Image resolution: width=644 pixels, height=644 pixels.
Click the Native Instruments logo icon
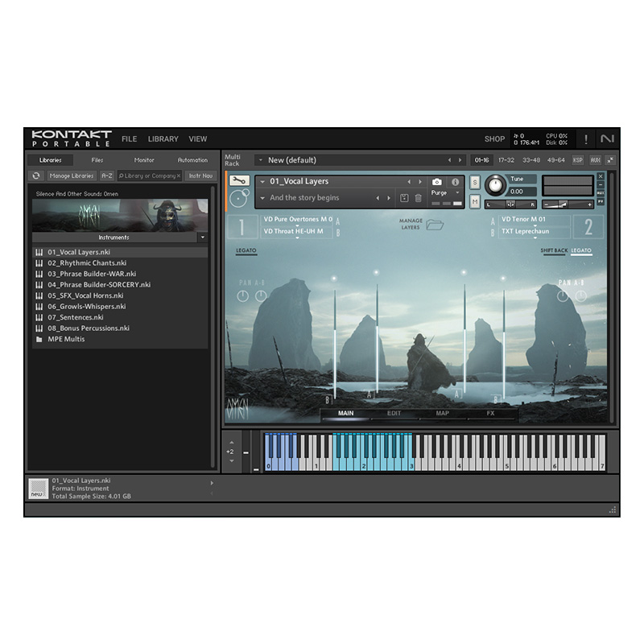607,138
